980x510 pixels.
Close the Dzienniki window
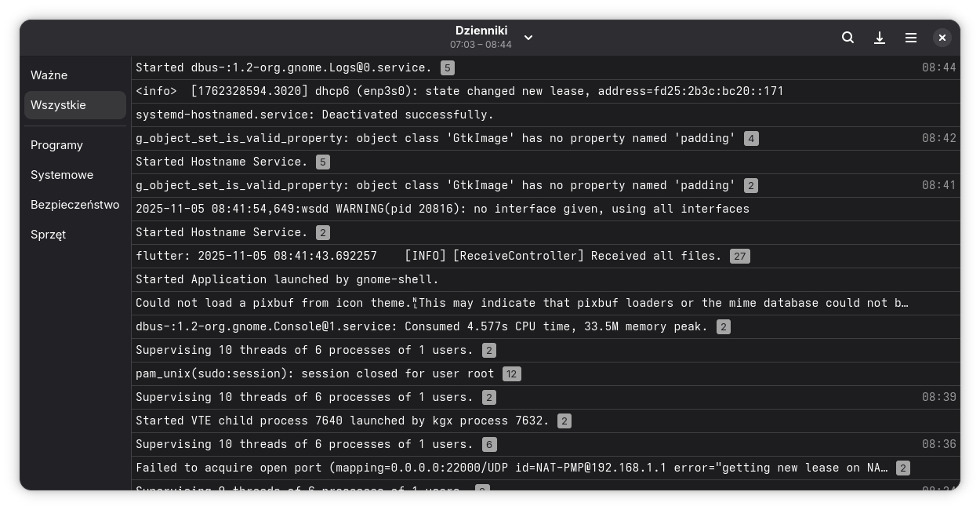pos(942,38)
